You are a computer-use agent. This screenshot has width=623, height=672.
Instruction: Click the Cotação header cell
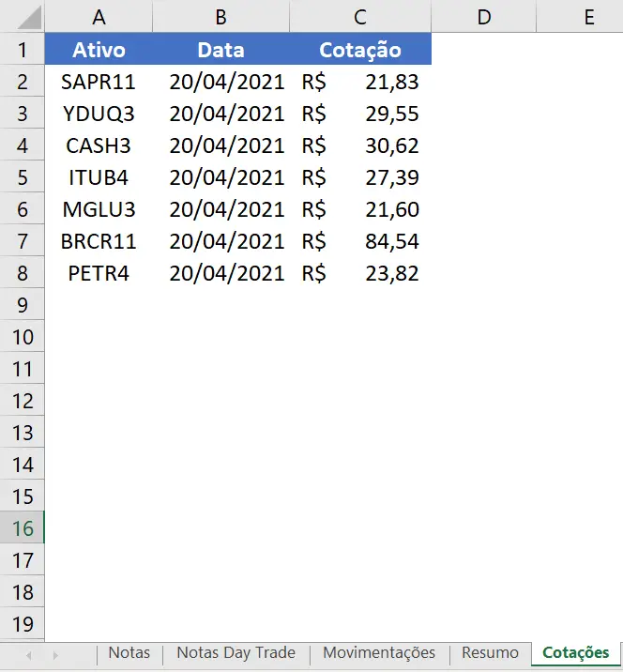coord(360,49)
